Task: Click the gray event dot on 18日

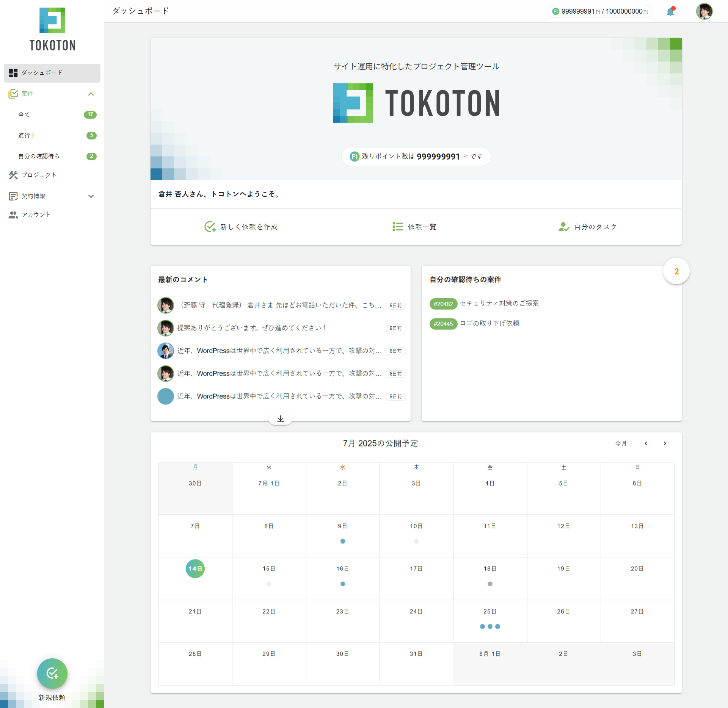Action: pyautogui.click(x=490, y=584)
